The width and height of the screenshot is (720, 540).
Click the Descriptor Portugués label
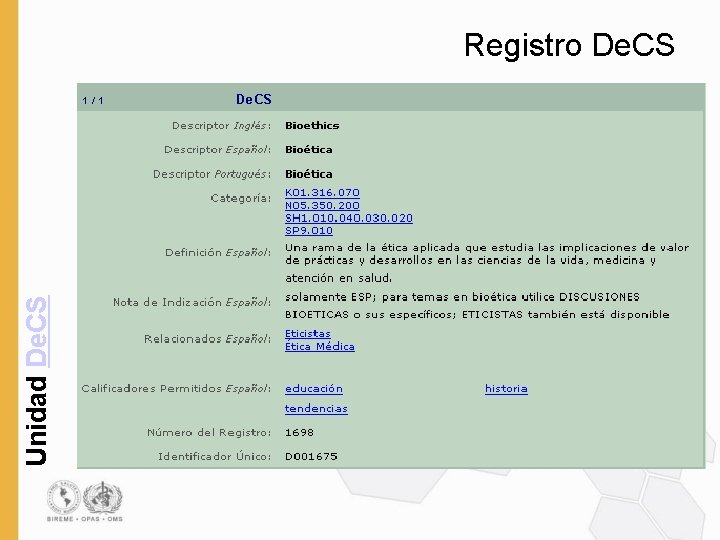tap(212, 174)
